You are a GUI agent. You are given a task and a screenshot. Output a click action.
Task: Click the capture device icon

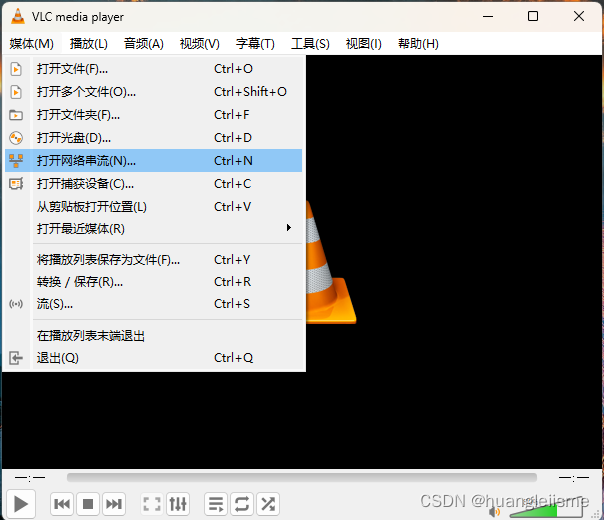tap(16, 184)
